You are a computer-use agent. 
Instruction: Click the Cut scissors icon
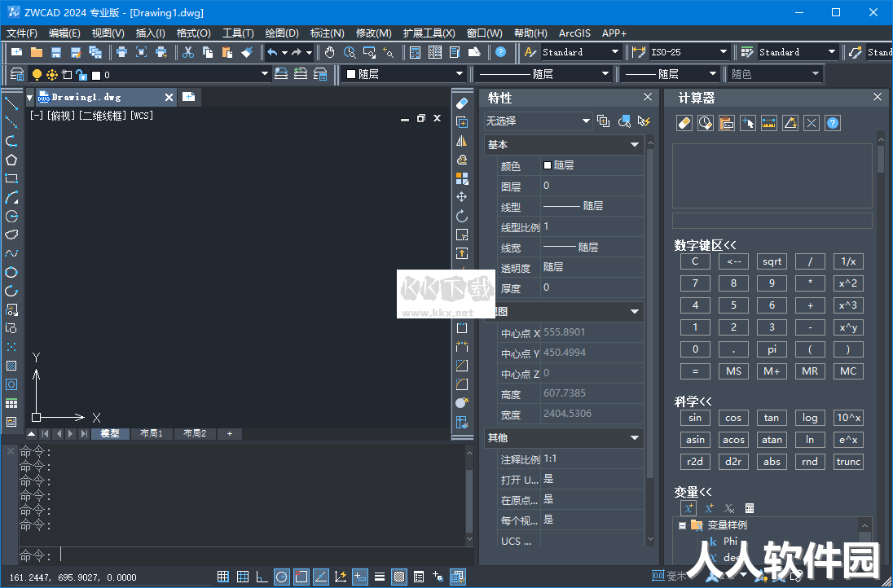[188, 52]
